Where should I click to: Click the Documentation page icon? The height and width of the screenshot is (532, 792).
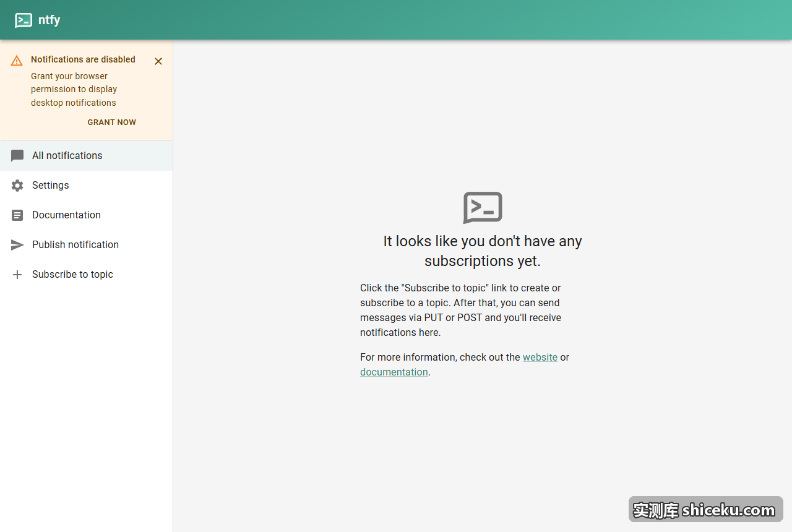17,215
